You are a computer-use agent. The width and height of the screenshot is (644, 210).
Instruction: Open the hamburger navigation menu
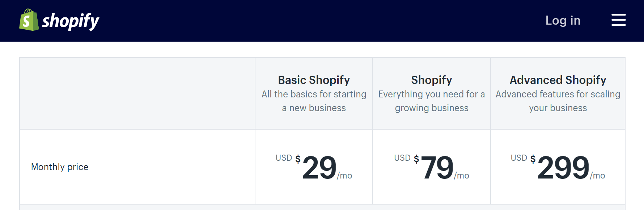pyautogui.click(x=618, y=20)
